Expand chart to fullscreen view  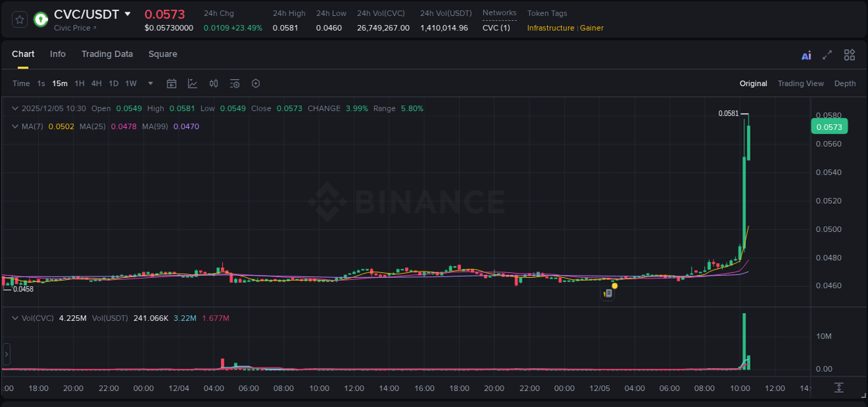826,55
